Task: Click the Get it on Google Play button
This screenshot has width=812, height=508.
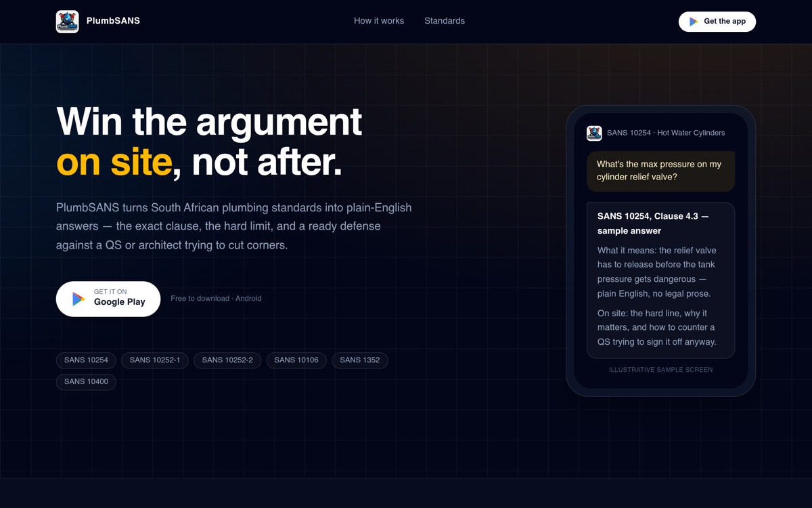Action: (108, 299)
